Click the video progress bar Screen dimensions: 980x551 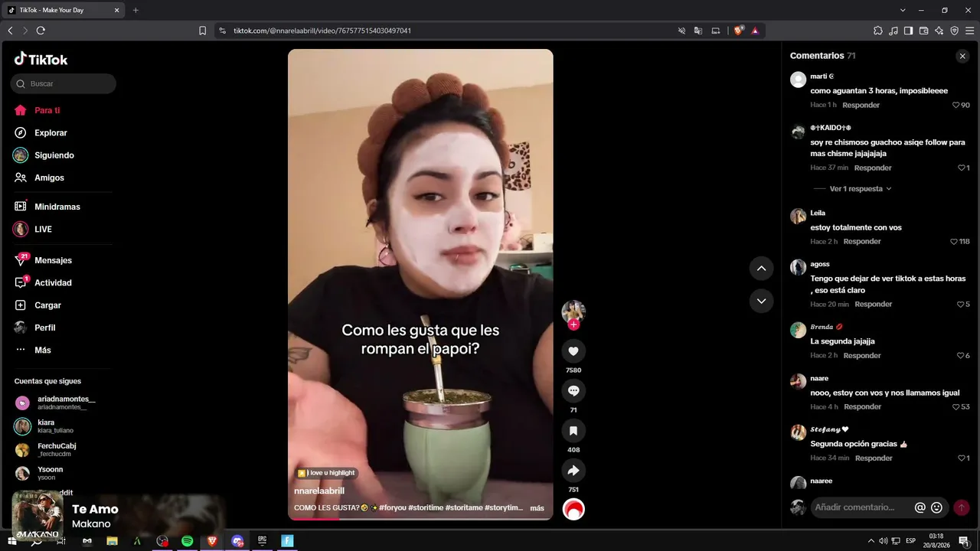pos(420,519)
